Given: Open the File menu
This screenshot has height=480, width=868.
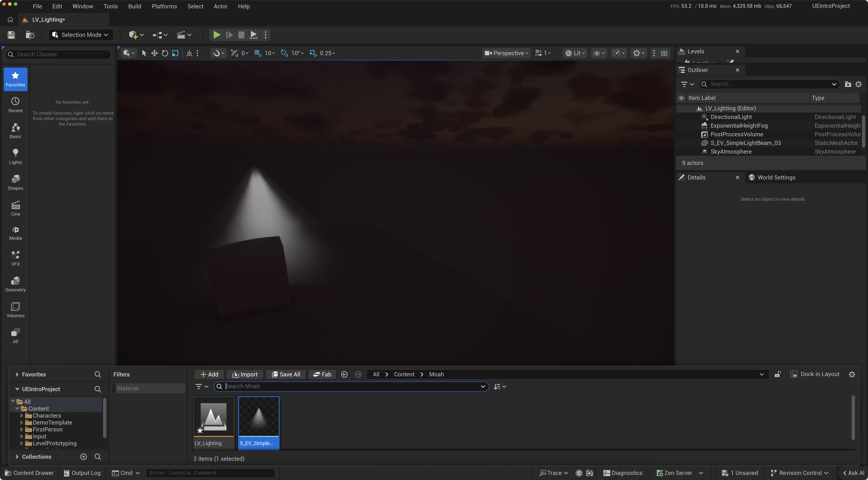Looking at the screenshot, I should 37,6.
